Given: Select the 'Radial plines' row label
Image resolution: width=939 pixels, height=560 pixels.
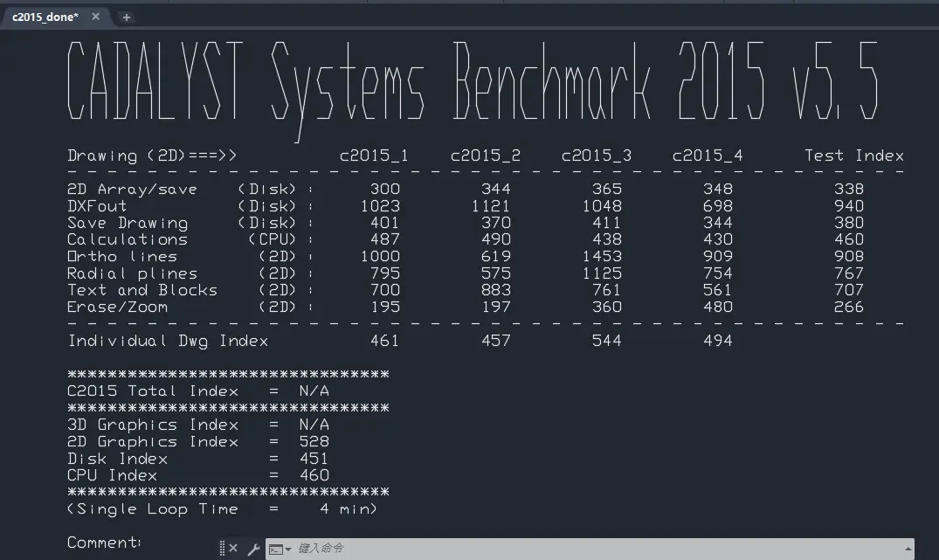Looking at the screenshot, I should click(133, 273).
